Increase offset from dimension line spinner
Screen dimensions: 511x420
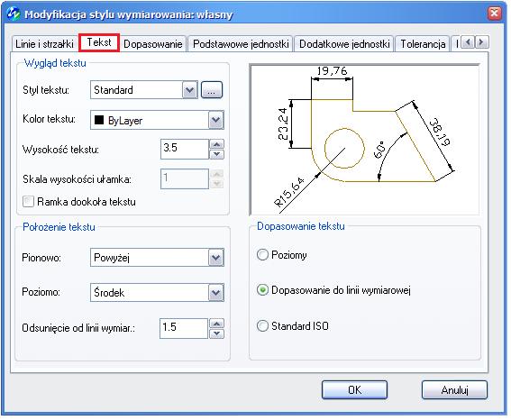(x=216, y=324)
